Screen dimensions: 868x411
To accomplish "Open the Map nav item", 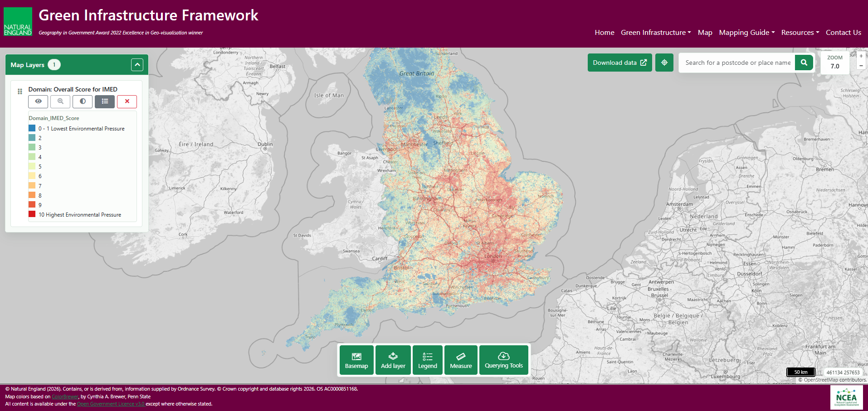I will pos(705,33).
